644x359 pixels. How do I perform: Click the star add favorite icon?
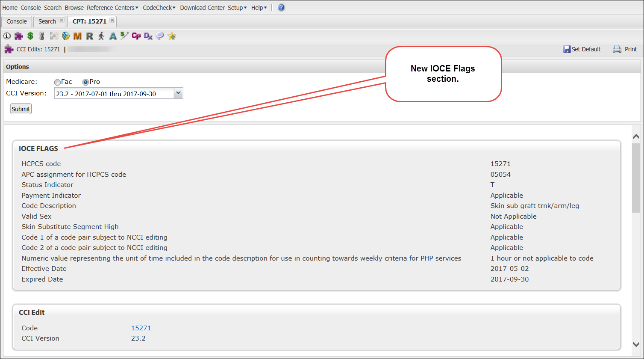coord(172,36)
